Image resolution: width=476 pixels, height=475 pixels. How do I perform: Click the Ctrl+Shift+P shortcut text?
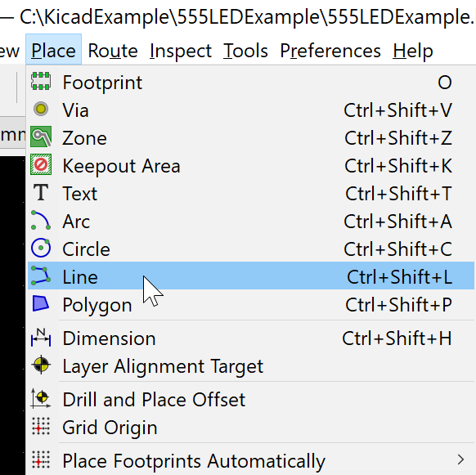pos(398,304)
